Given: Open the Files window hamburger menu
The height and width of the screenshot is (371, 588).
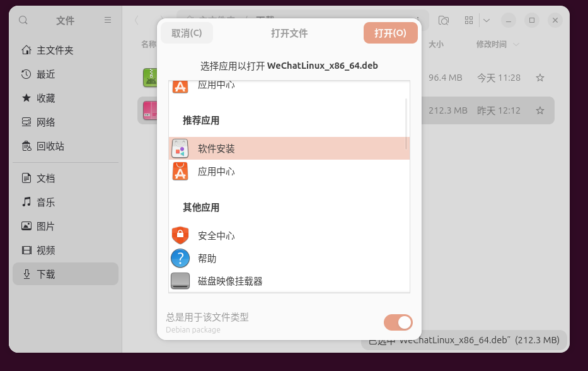Looking at the screenshot, I should [108, 20].
